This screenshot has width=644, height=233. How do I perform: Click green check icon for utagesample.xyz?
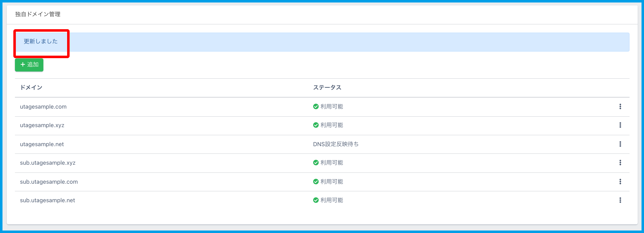click(x=316, y=125)
